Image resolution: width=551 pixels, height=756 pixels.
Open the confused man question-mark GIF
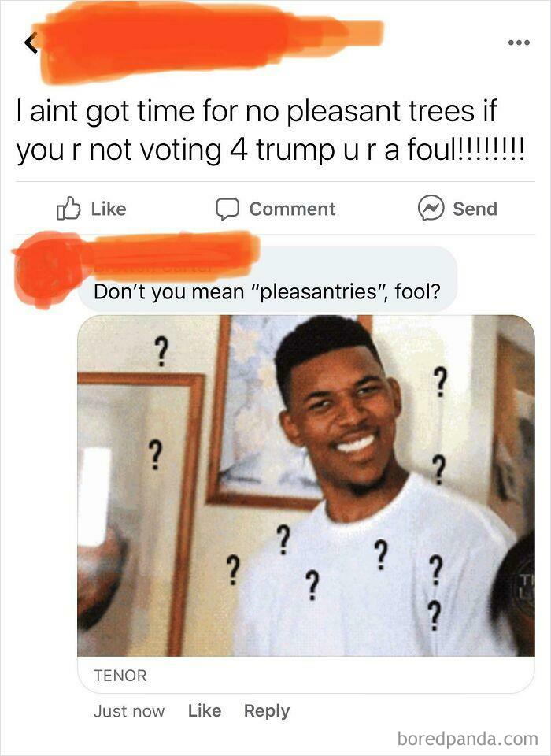tap(306, 486)
